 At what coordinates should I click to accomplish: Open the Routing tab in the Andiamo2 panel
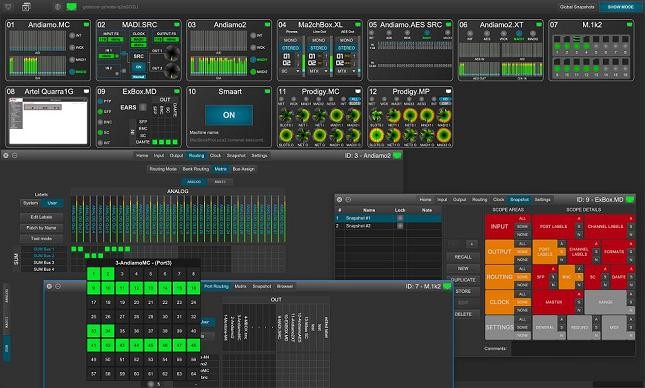coord(196,156)
